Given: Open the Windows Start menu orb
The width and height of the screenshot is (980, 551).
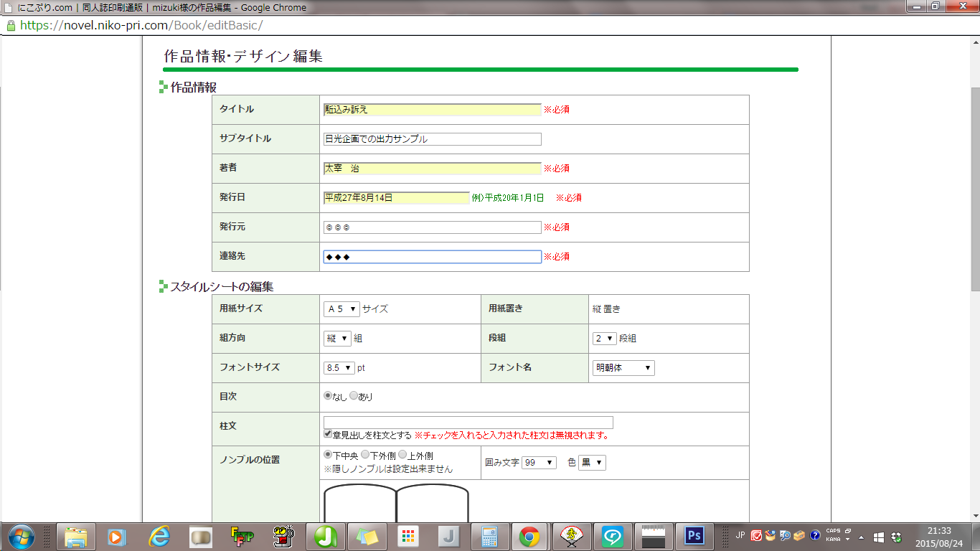Looking at the screenshot, I should click(20, 536).
